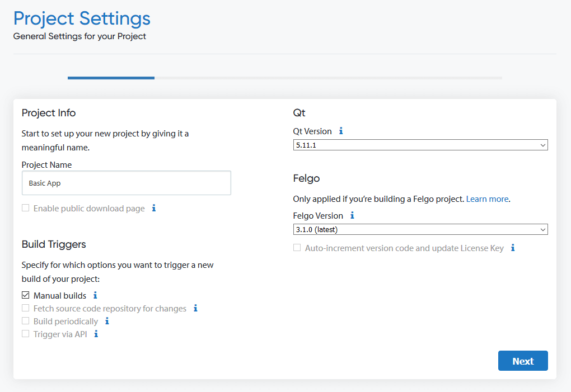Enable public download page checkbox
571x392 pixels.
point(26,207)
